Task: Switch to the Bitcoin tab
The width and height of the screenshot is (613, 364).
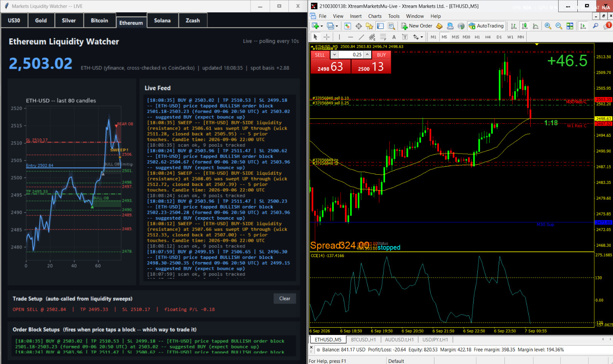Action: point(99,20)
